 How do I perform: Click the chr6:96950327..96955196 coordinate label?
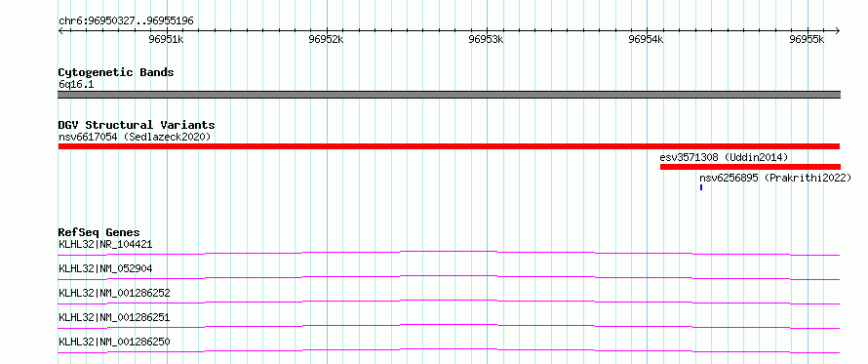pyautogui.click(x=126, y=21)
